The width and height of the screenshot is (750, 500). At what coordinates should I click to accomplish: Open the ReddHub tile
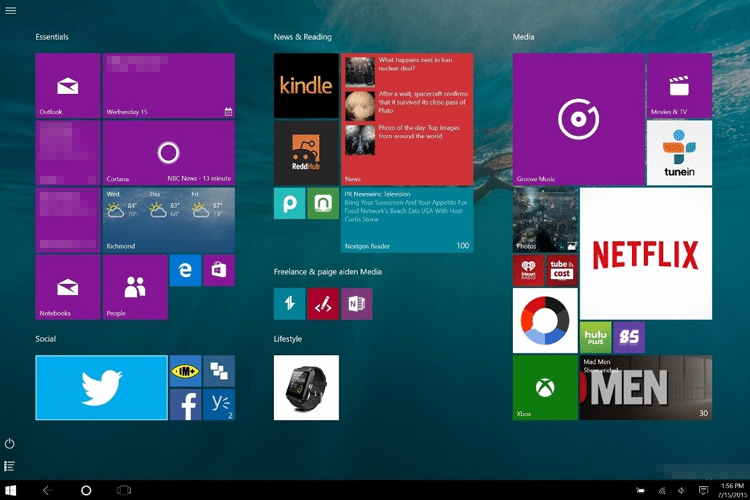(x=306, y=153)
